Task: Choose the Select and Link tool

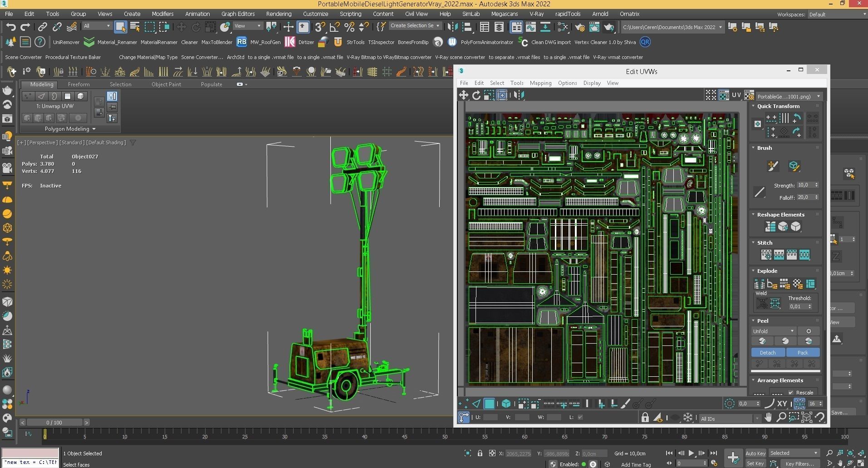Action: [42, 27]
